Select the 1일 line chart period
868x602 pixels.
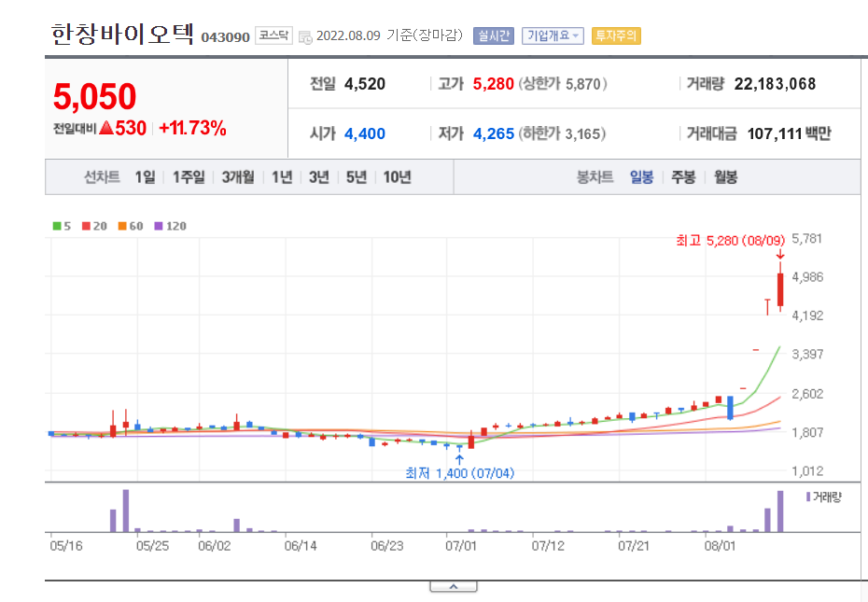(x=145, y=177)
